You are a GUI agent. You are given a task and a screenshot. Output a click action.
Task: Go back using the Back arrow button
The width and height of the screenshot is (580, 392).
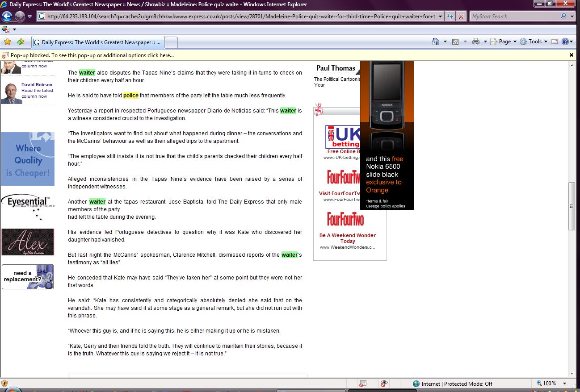pos(7,17)
